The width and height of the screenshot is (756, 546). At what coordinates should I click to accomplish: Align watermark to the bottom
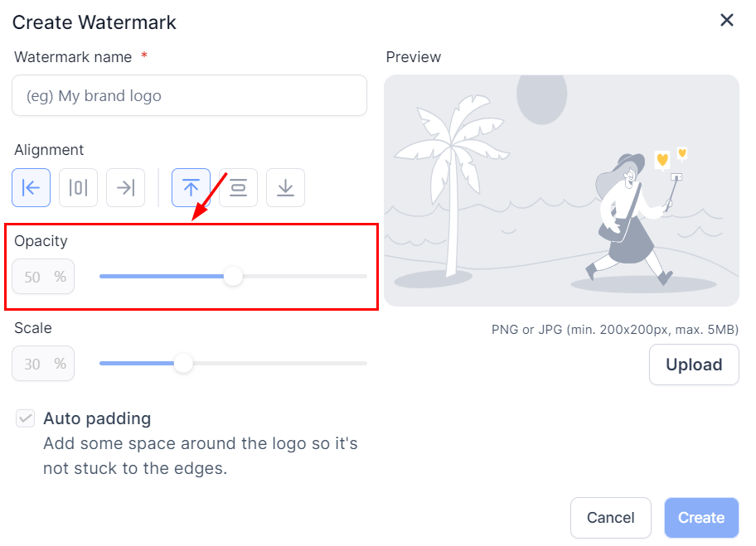tap(285, 188)
